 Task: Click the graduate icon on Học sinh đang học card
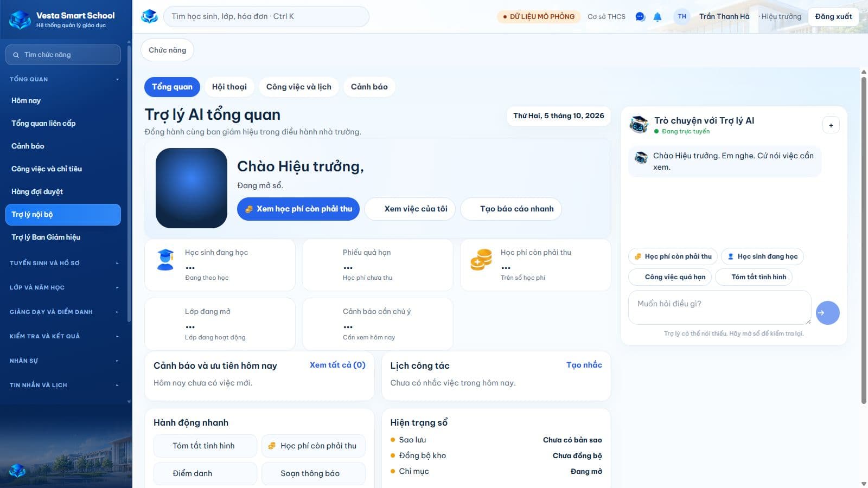click(165, 260)
